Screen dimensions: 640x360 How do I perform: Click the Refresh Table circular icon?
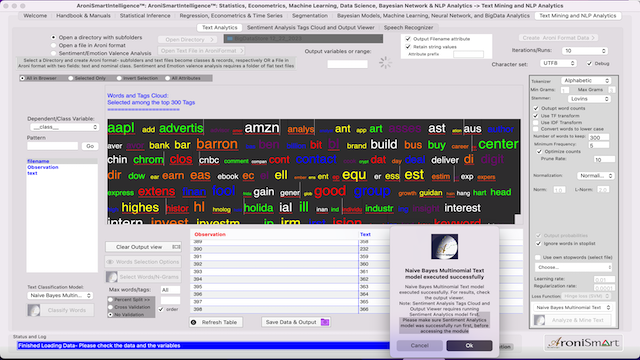[x=194, y=322]
